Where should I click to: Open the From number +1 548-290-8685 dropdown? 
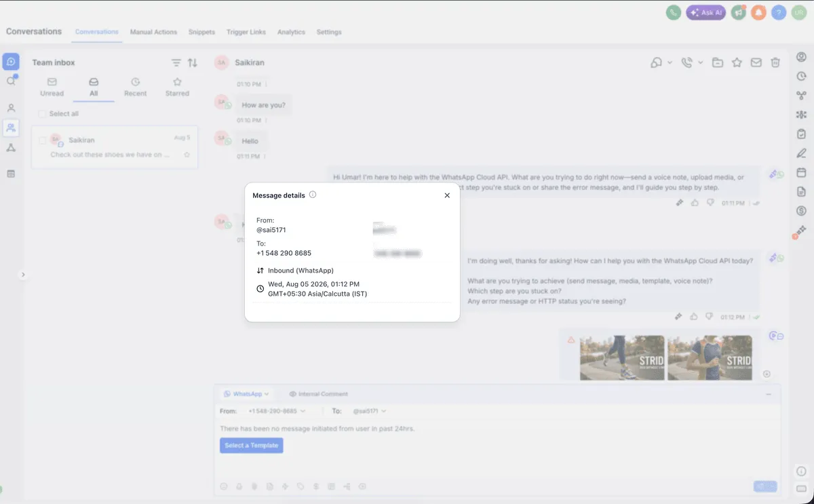[276, 411]
